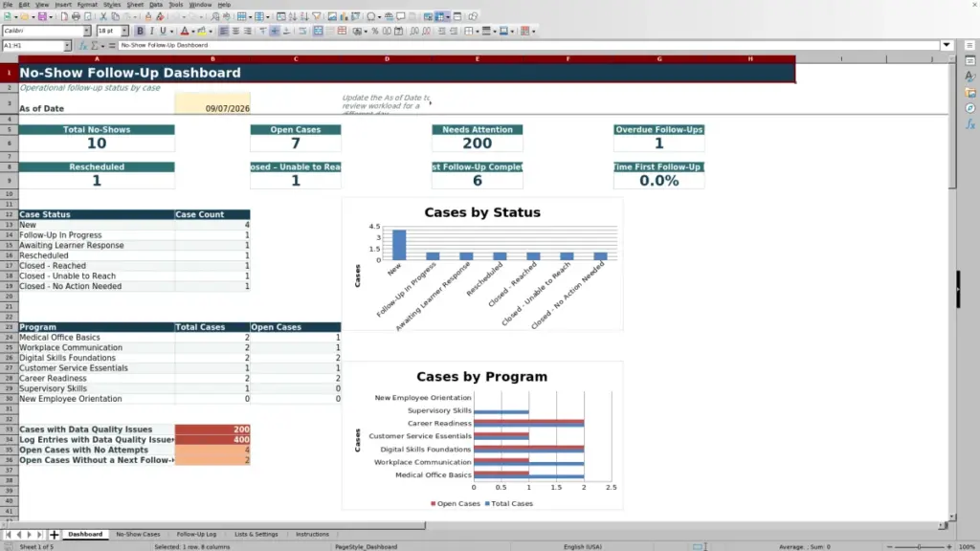Click the zoom slider in status bar
Screen dimensions: 980x551
[919, 546]
